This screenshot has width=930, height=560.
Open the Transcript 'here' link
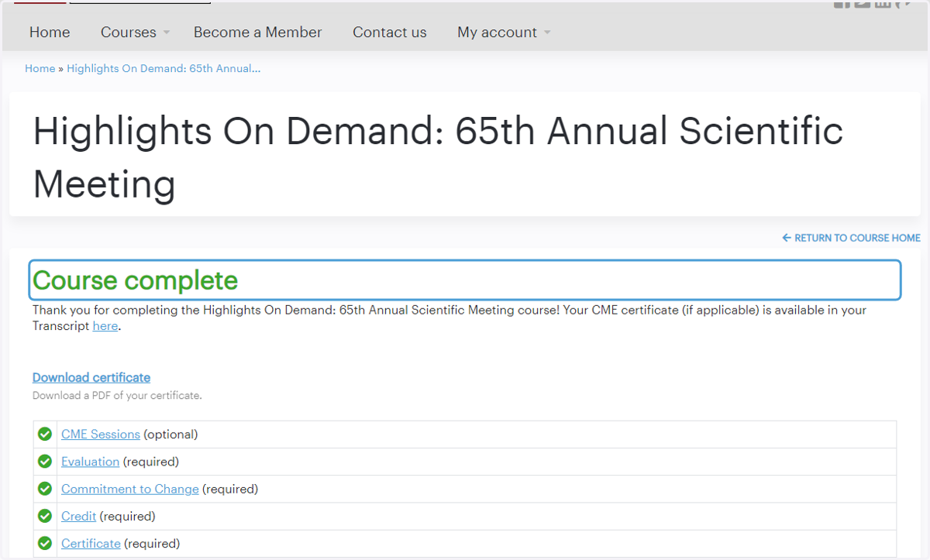tap(105, 326)
